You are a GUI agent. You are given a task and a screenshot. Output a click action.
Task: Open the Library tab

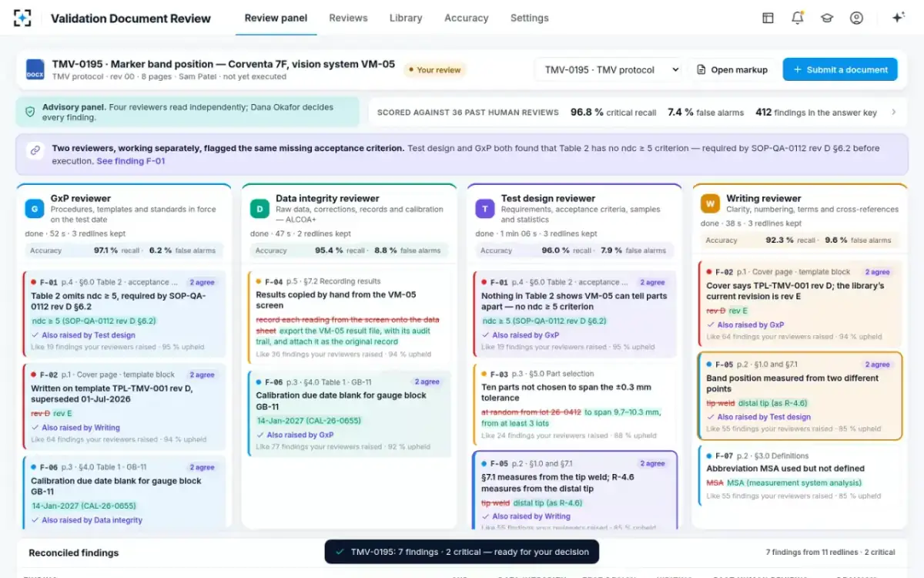(x=406, y=18)
